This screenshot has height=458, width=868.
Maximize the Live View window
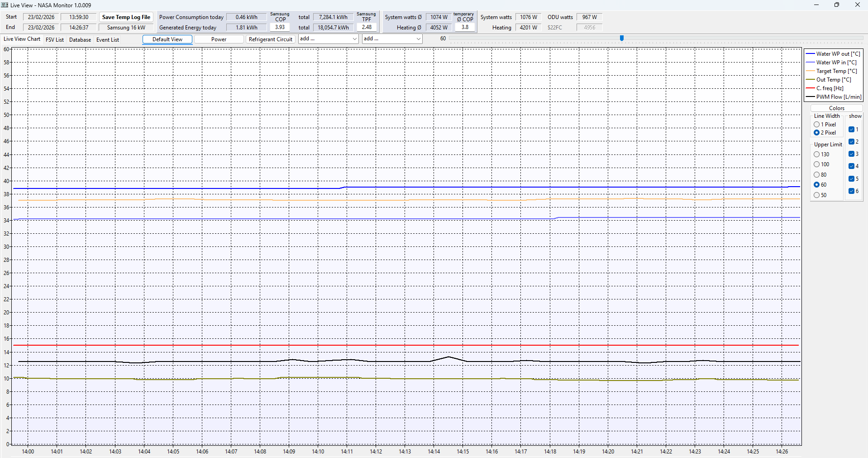(x=836, y=5)
